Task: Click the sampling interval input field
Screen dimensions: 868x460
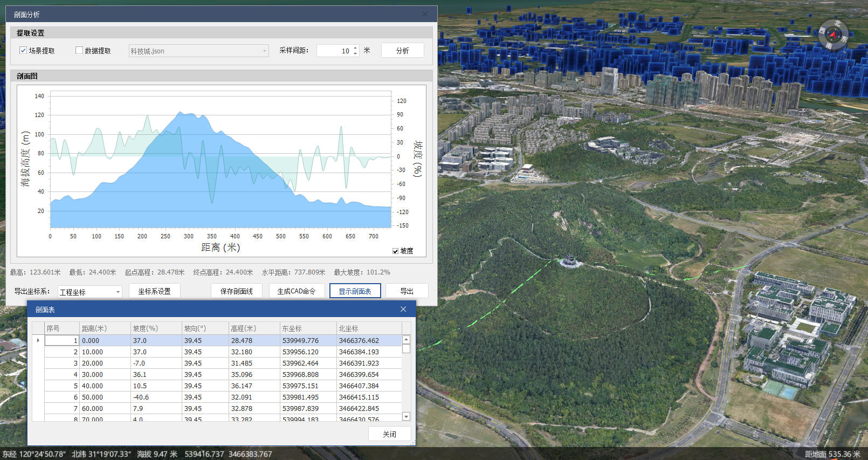Action: coord(334,51)
